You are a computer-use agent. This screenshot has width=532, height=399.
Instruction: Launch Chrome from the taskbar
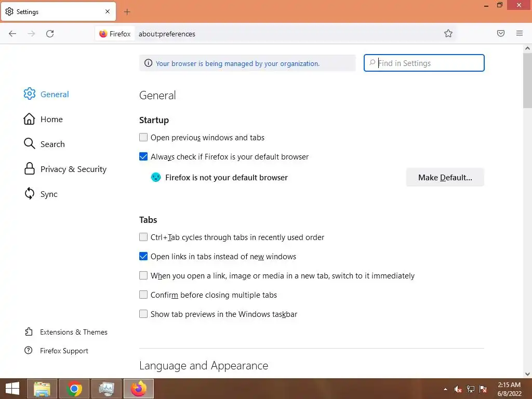(74, 389)
